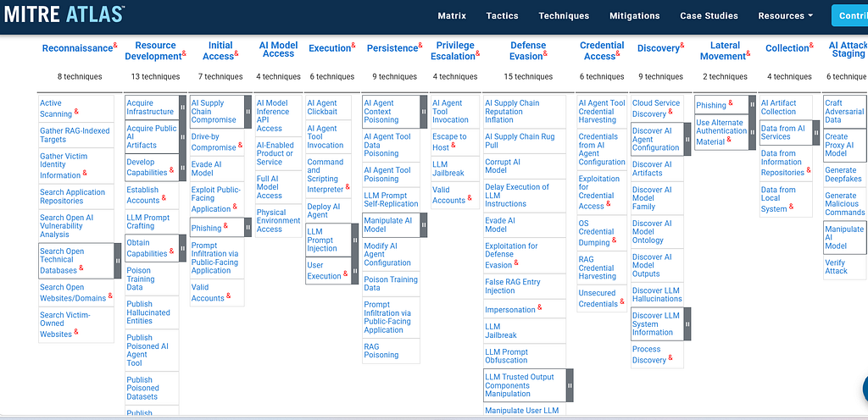Open the Persistence tactic header
The image size is (868, 420).
[x=392, y=48]
